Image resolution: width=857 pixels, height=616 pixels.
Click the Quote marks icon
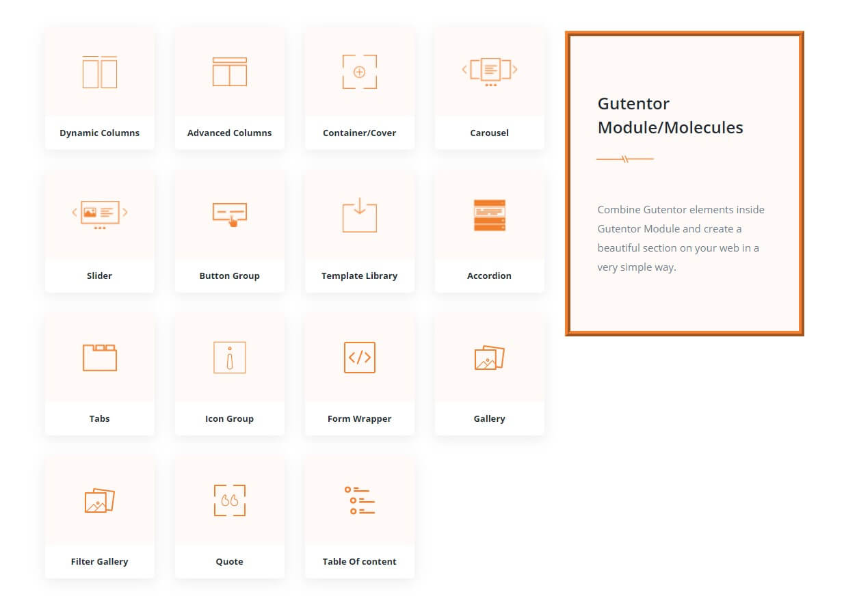coord(230,500)
